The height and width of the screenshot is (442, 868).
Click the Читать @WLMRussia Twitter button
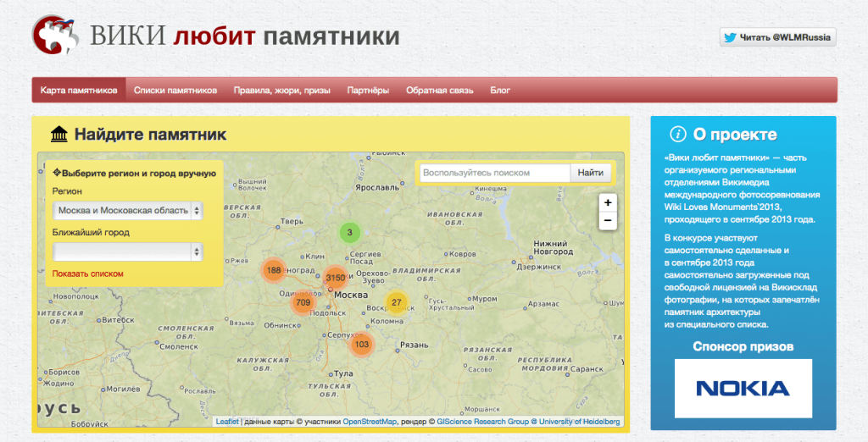coord(778,37)
